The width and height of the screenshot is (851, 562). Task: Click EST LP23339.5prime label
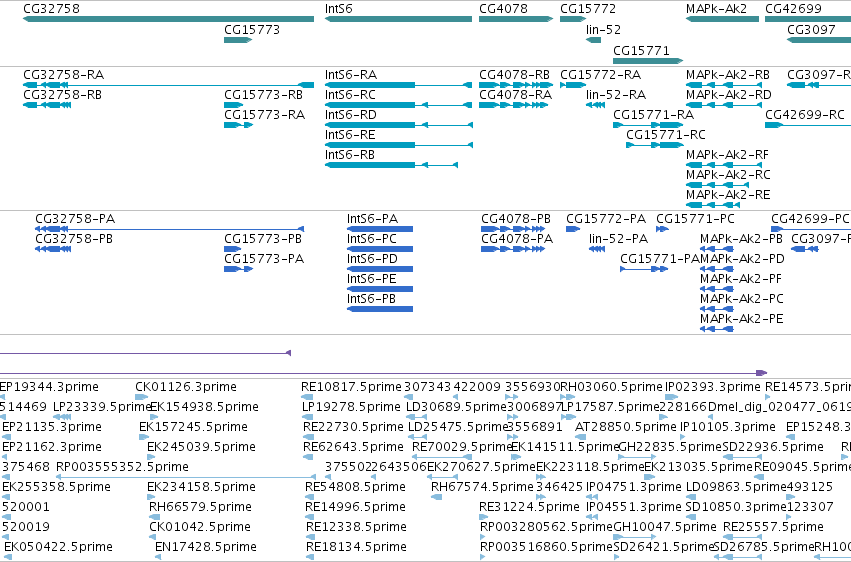click(102, 407)
